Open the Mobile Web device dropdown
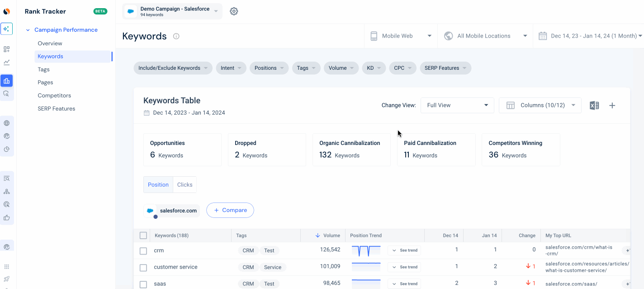This screenshot has height=289, width=644. pyautogui.click(x=401, y=36)
